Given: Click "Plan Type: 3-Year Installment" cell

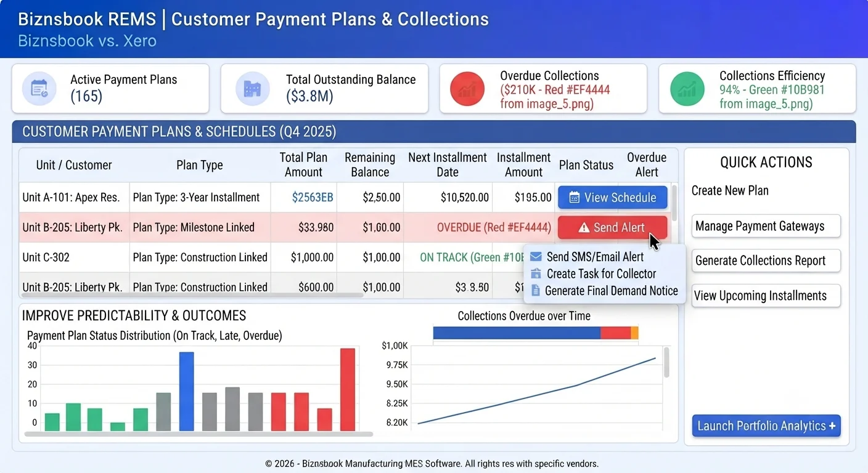Looking at the screenshot, I should [x=200, y=198].
